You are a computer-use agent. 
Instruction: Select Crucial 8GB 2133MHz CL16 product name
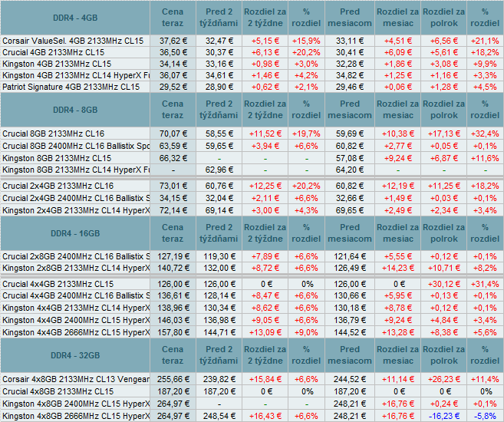(54, 134)
